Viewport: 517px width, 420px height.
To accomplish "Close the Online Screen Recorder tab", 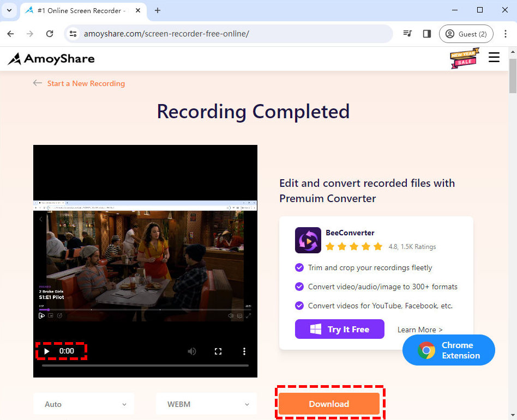I will pyautogui.click(x=138, y=10).
